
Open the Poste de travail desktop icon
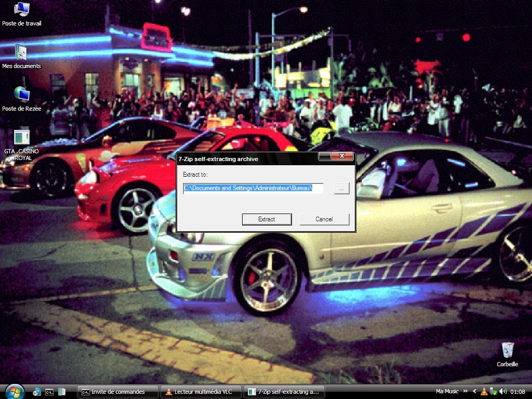click(21, 14)
